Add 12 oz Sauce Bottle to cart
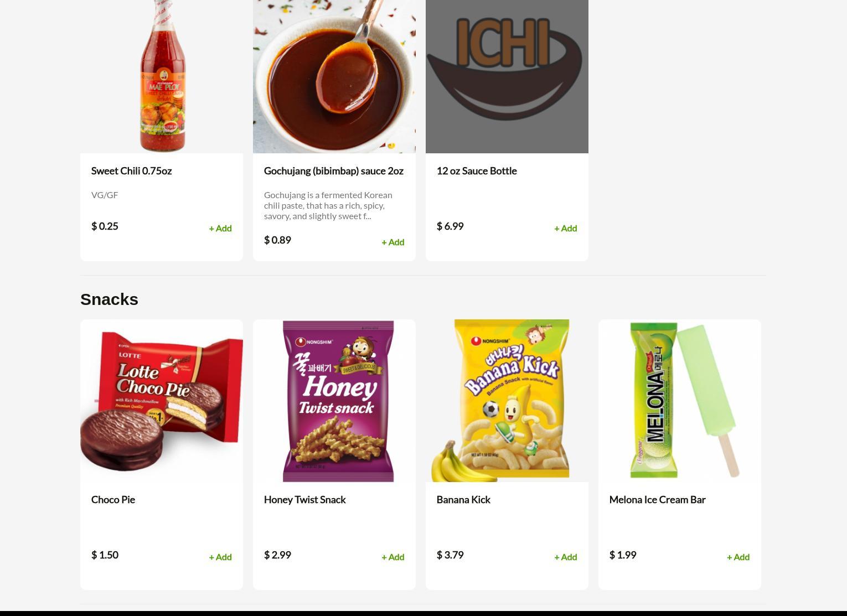Viewport: 847px width, 616px height. tap(565, 228)
